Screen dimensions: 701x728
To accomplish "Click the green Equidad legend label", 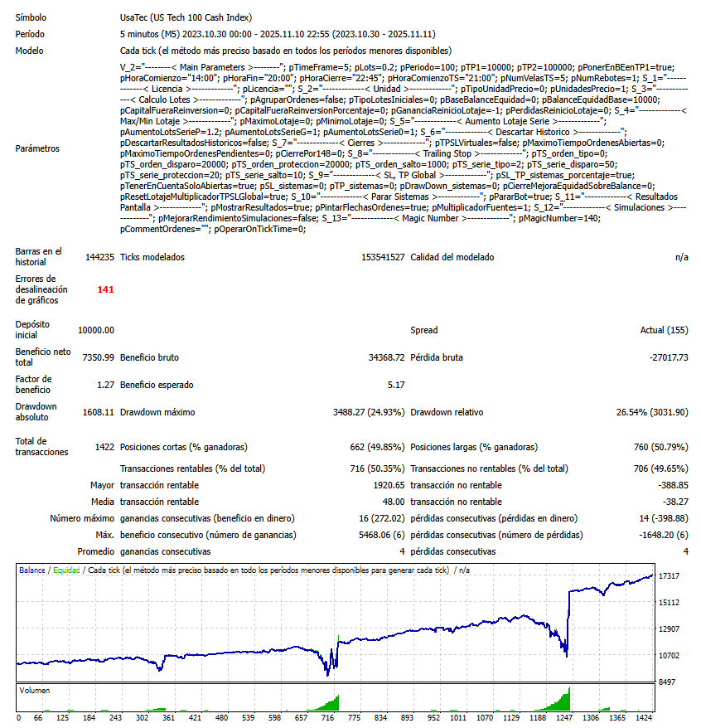I will [x=66, y=570].
